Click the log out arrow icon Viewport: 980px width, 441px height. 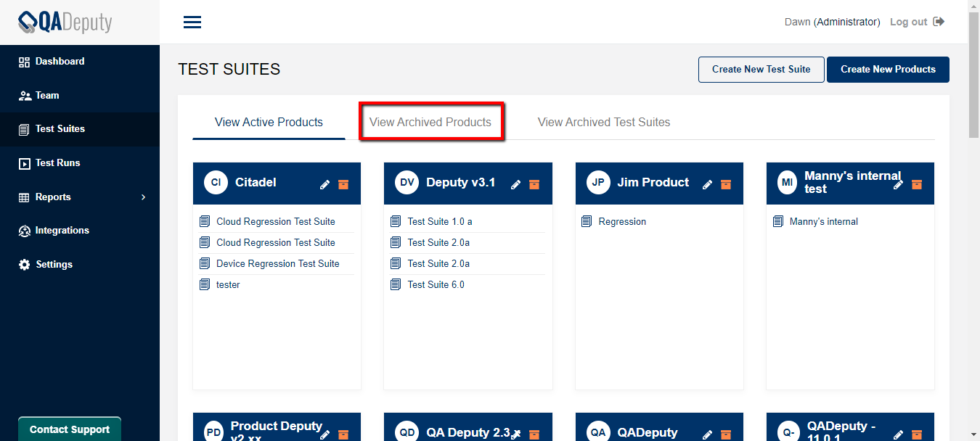939,22
